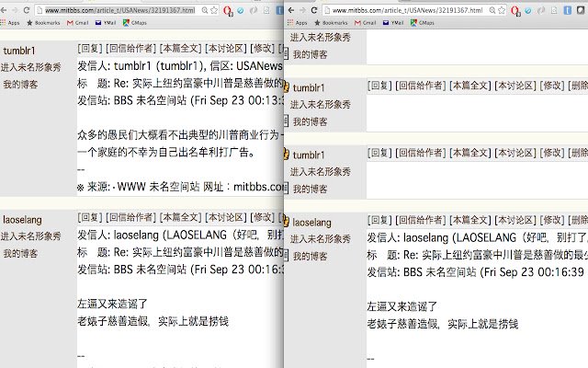
Task: Bookmark page with star in left window
Action: [x=214, y=10]
